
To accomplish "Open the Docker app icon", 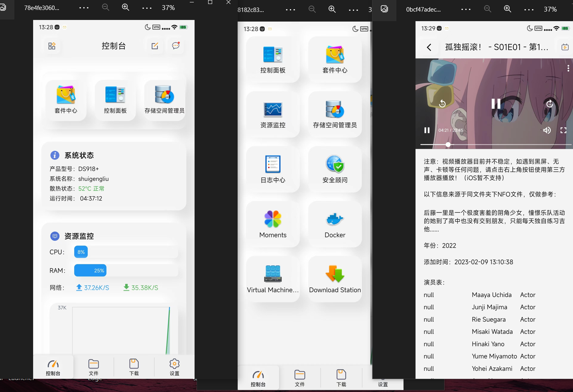I will coord(335,224).
